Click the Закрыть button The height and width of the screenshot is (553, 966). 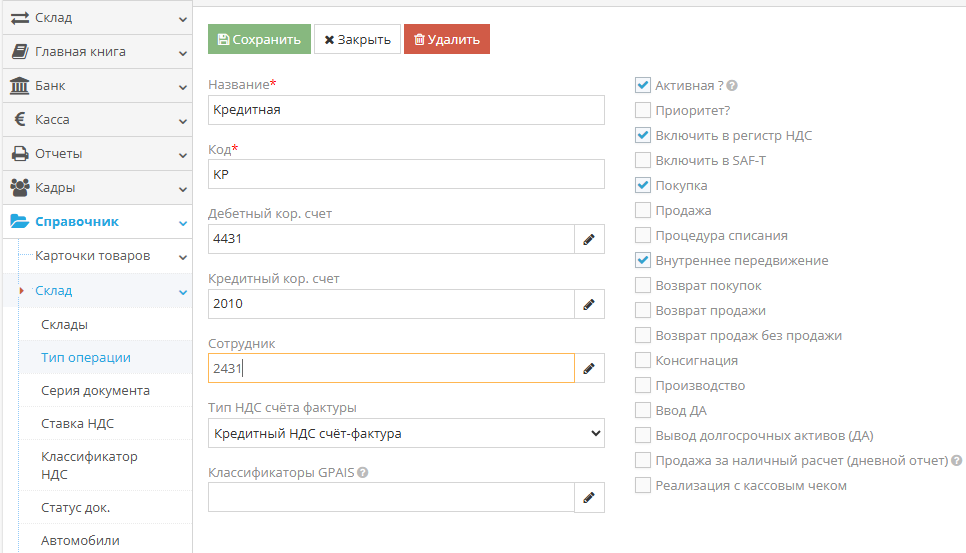[357, 40]
